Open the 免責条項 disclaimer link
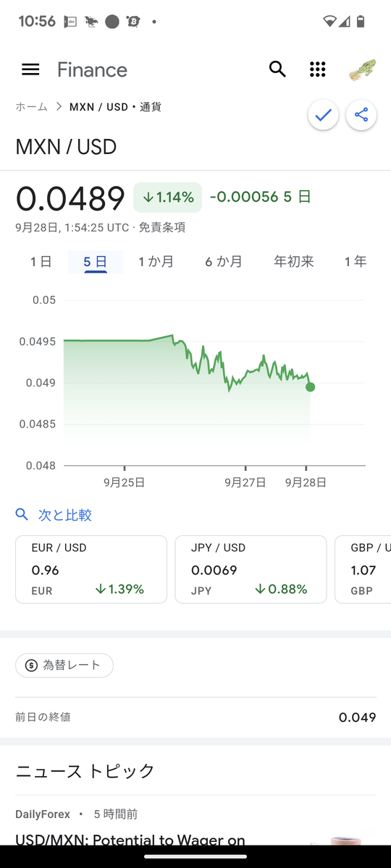391x868 pixels. [x=162, y=227]
